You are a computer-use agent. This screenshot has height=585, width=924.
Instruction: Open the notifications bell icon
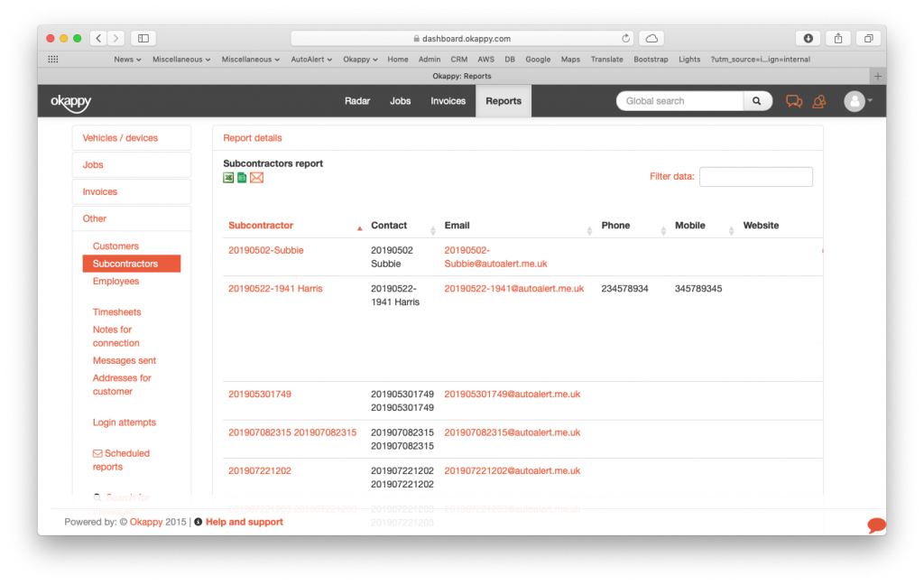819,101
